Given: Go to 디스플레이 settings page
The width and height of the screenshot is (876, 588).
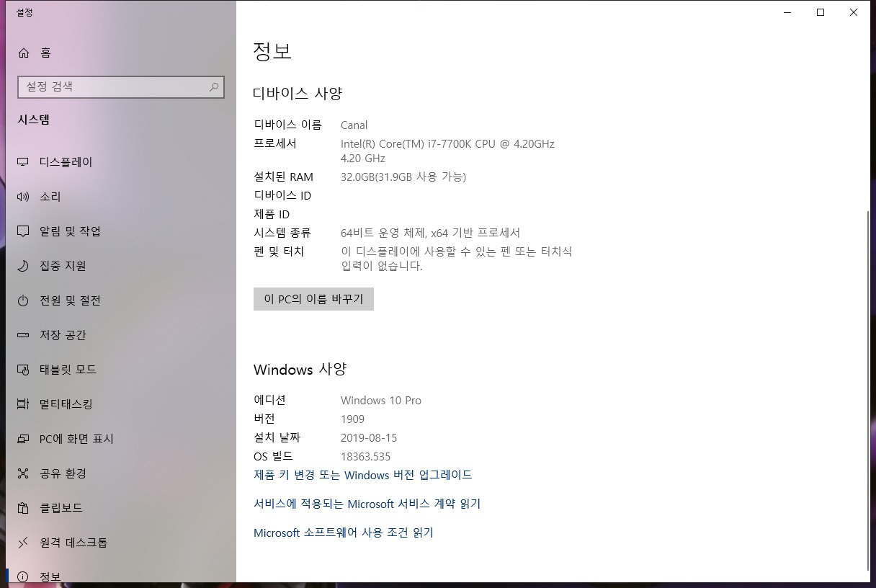Looking at the screenshot, I should coord(121,162).
